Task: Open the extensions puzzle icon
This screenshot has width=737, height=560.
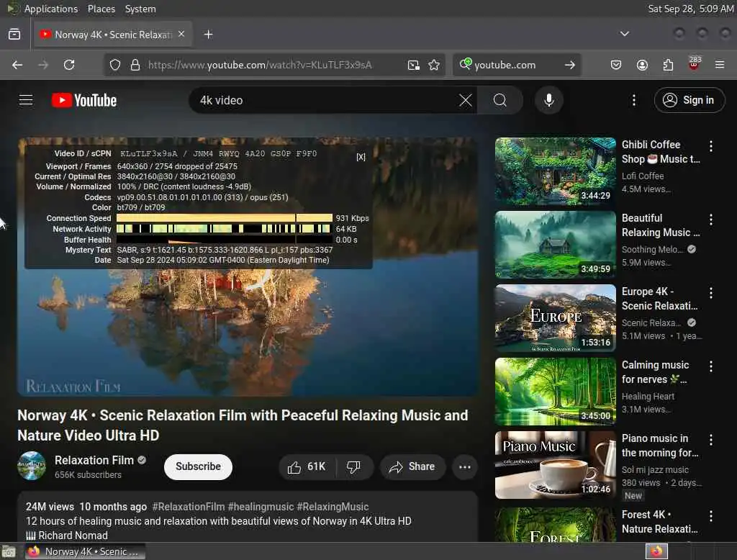Action: click(668, 65)
